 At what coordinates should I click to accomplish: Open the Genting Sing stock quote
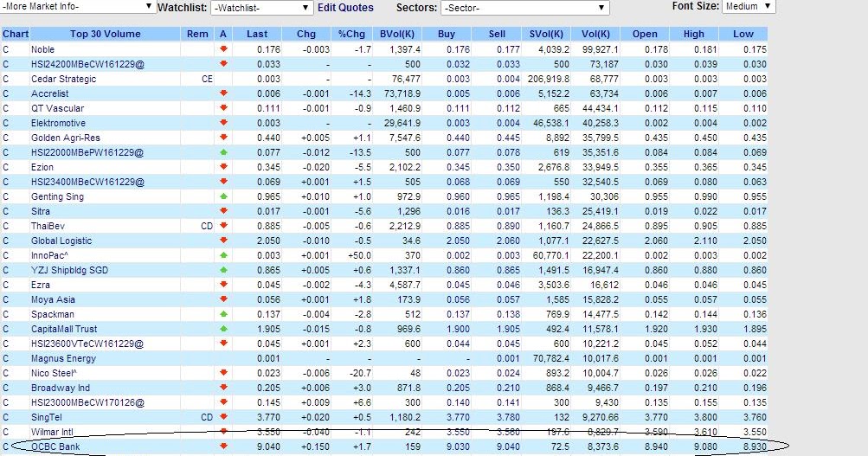point(58,196)
